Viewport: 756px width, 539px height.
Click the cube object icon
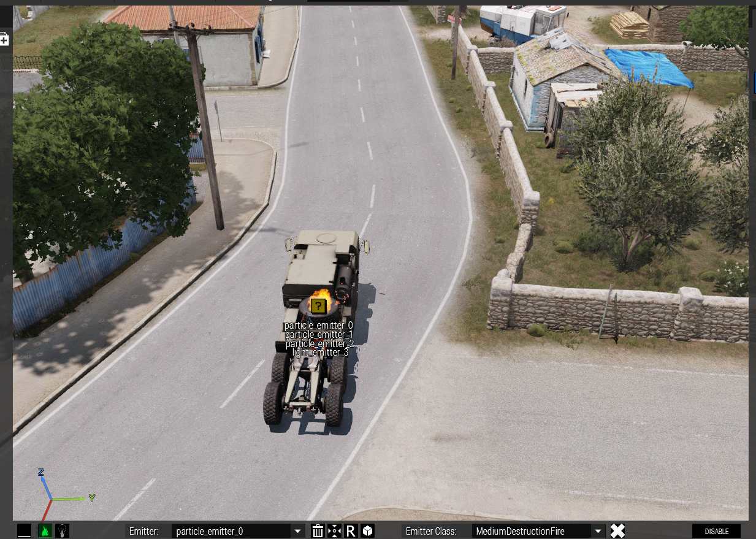point(367,531)
